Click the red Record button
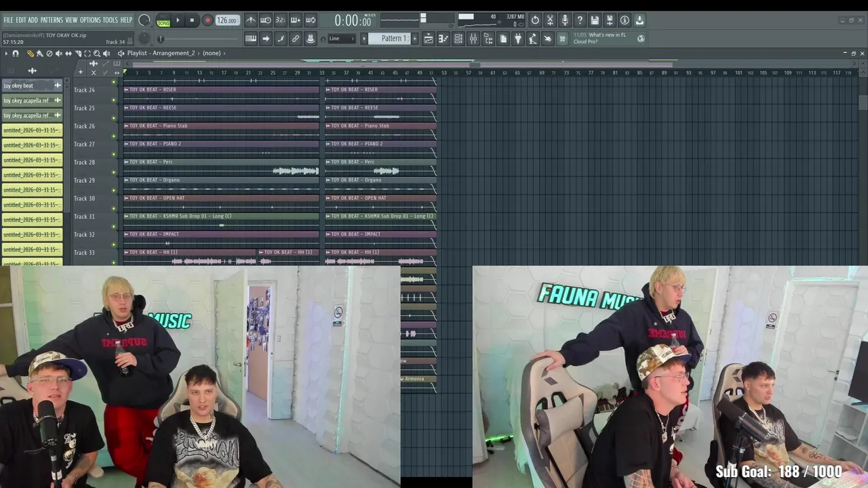The width and height of the screenshot is (868, 488). [x=208, y=20]
